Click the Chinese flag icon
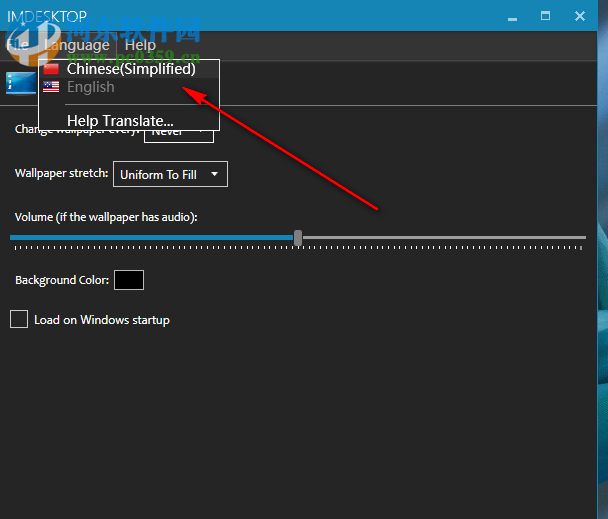The image size is (608, 519). [x=51, y=69]
